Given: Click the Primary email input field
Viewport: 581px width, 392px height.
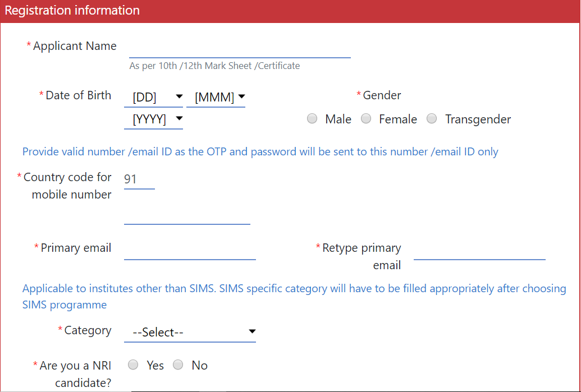Looking at the screenshot, I should pyautogui.click(x=190, y=250).
